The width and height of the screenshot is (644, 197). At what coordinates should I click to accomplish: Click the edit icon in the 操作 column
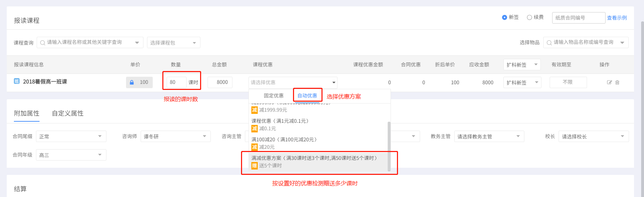click(609, 82)
